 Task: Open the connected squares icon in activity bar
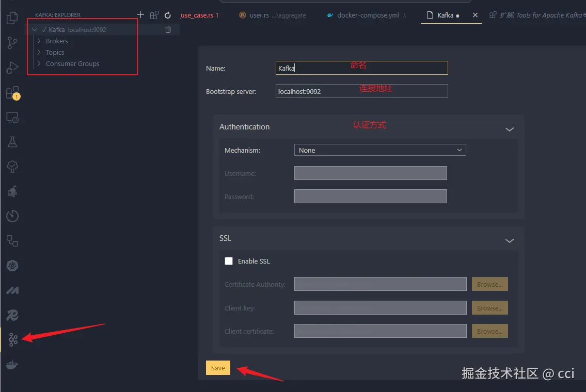pos(12,241)
